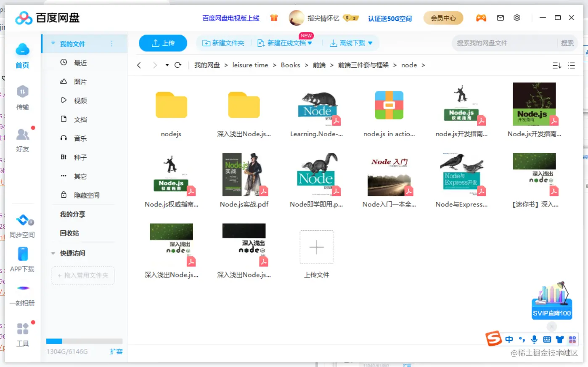Open the APP下载 sidebar icon

pos(23,254)
